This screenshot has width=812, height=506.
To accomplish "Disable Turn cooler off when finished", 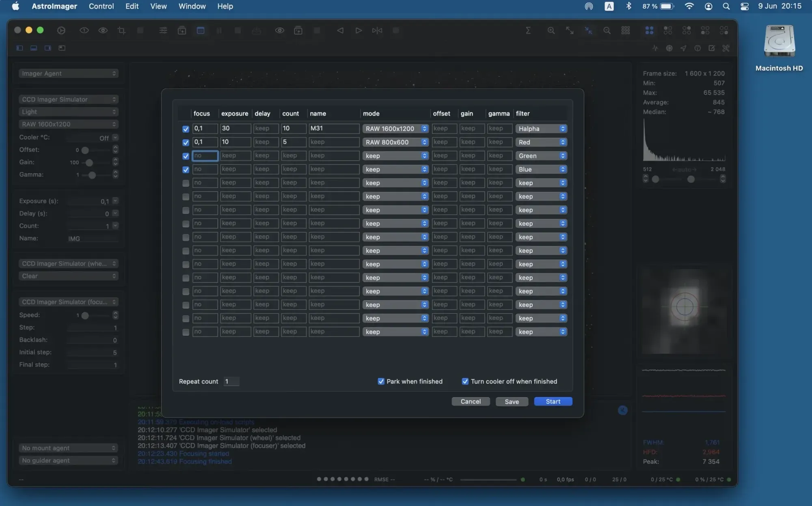I will pos(465,381).
